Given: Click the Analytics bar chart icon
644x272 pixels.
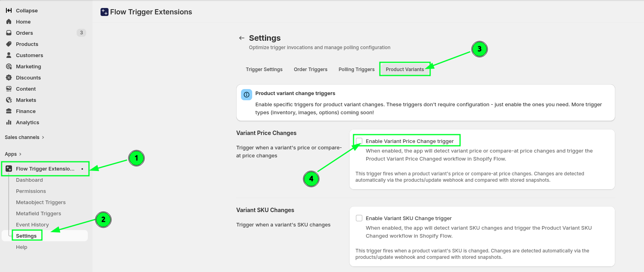Looking at the screenshot, I should [9, 122].
